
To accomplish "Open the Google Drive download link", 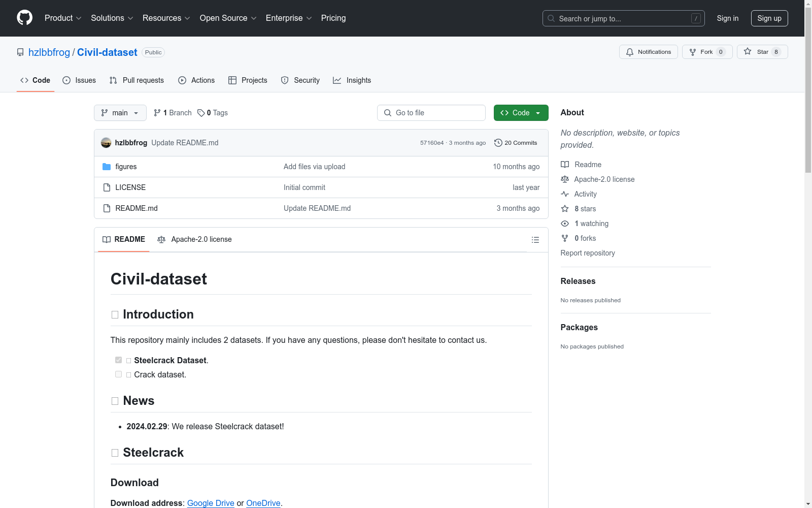I will click(x=211, y=503).
